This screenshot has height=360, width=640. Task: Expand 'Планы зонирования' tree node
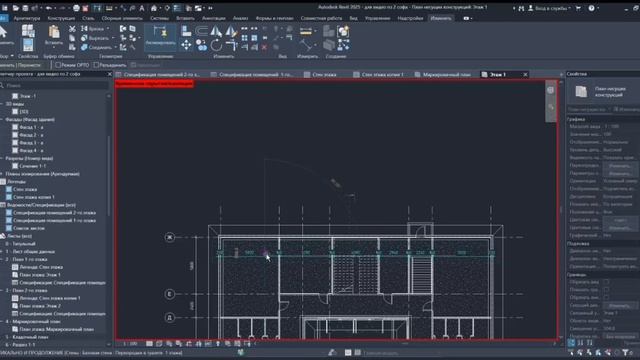click(2, 174)
